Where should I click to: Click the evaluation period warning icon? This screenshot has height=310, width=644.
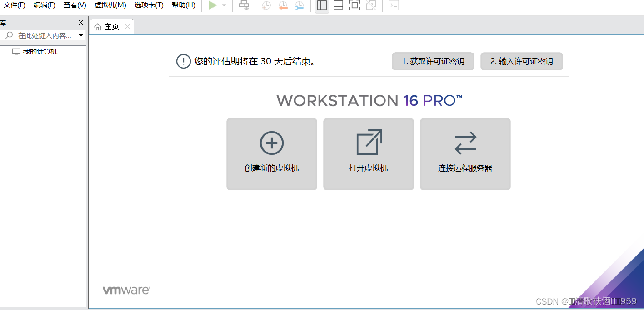coord(184,61)
